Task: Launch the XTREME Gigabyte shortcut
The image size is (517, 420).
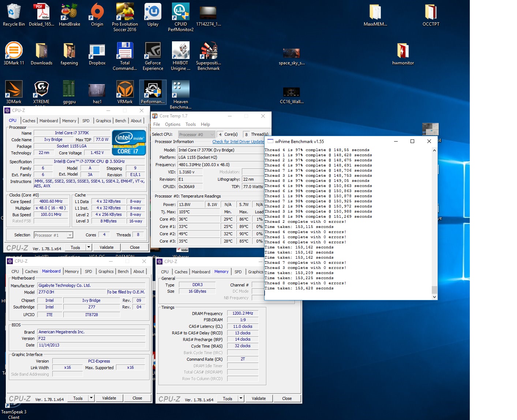Action: point(41,93)
